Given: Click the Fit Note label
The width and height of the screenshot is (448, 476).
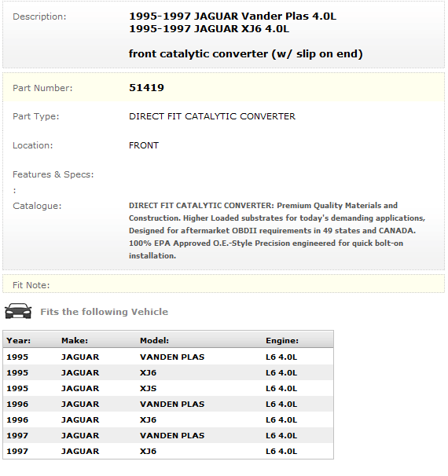Looking at the screenshot, I should pyautogui.click(x=31, y=285).
